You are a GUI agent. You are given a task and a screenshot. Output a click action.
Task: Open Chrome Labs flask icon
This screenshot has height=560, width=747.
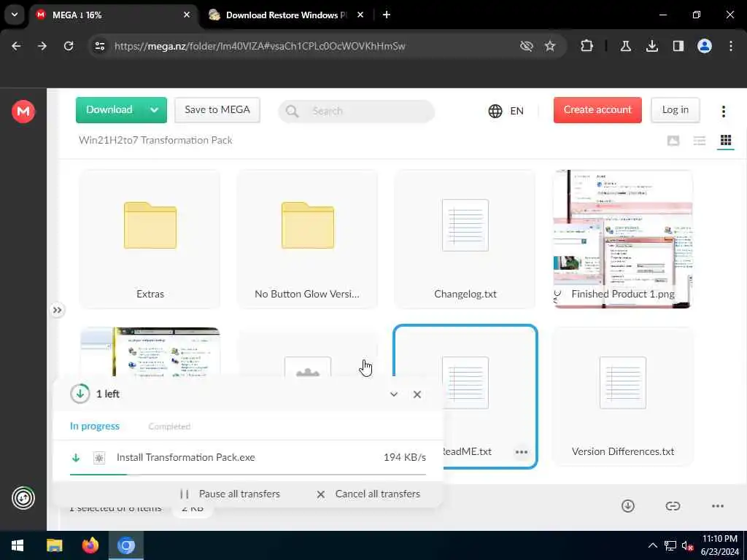[625, 46]
